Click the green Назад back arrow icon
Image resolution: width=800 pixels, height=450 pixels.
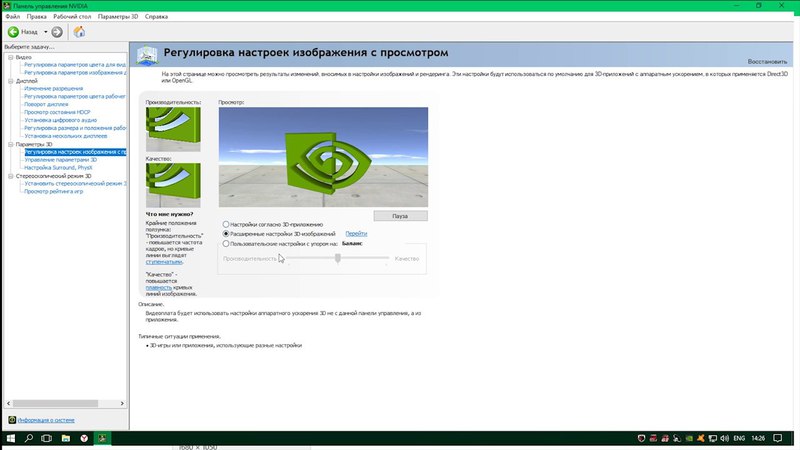13,32
